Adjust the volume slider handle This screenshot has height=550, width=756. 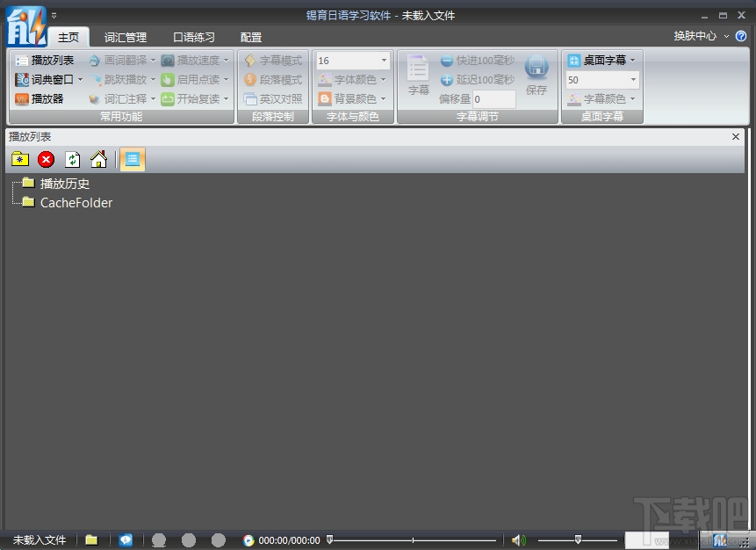(x=578, y=539)
